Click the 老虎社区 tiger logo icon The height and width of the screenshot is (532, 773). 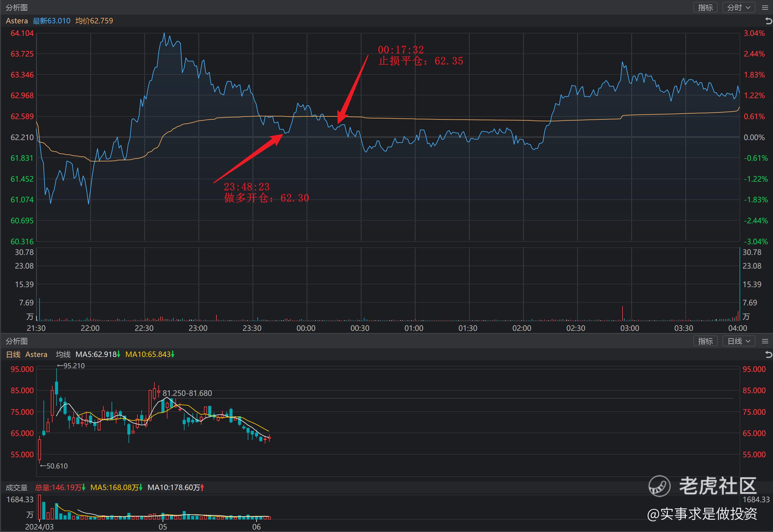tap(659, 486)
